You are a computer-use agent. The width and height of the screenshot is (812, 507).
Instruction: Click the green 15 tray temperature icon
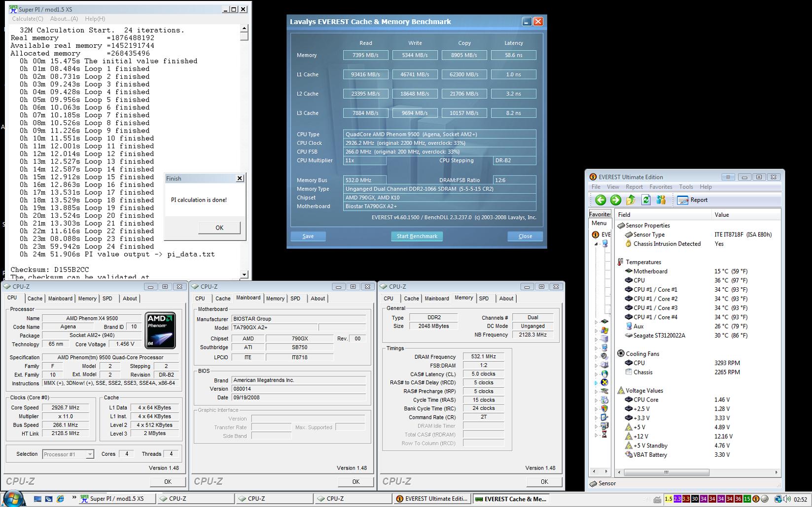747,499
